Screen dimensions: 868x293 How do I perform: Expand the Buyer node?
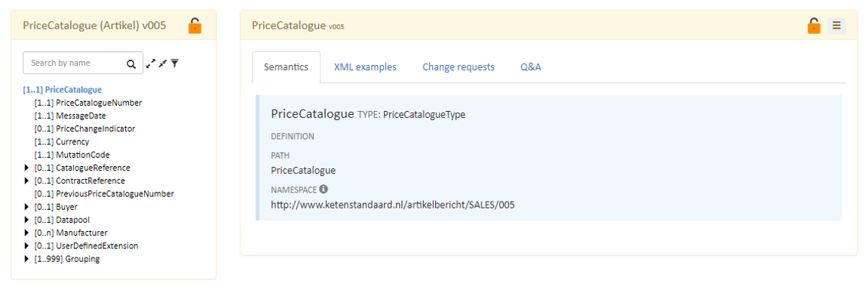(26, 207)
